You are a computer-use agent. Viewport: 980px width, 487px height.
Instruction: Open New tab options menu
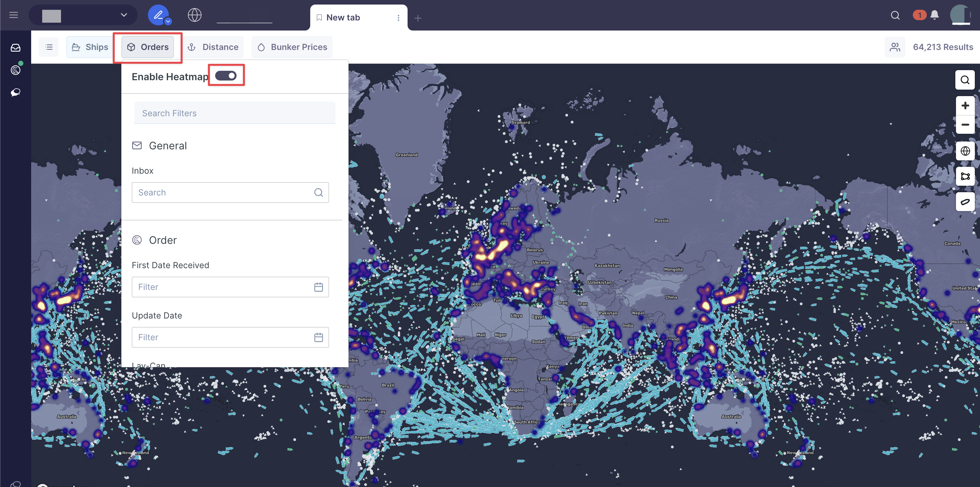point(398,18)
